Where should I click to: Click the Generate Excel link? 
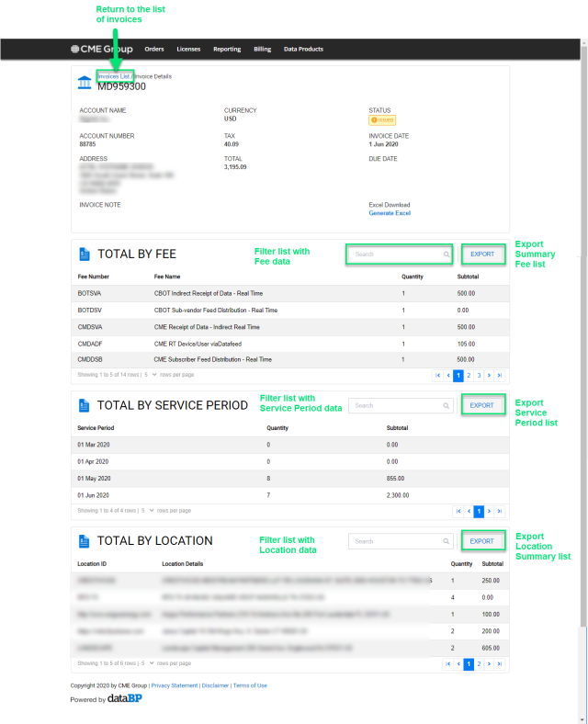390,213
